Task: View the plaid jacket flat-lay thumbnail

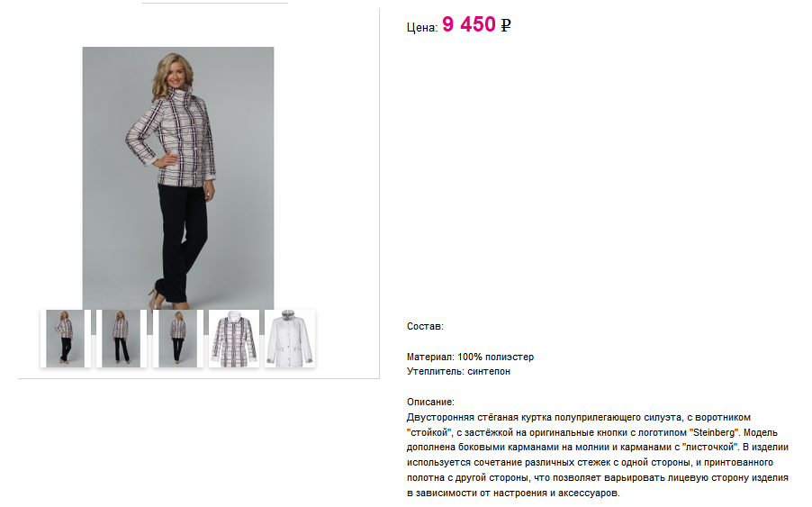Action: coord(234,339)
